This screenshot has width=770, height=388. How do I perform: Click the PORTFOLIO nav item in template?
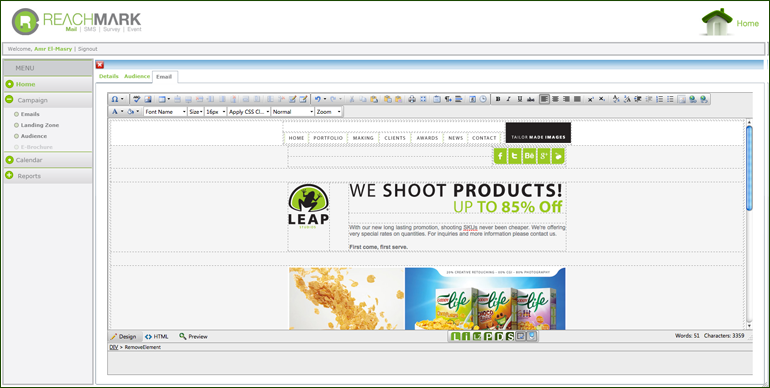pos(328,138)
